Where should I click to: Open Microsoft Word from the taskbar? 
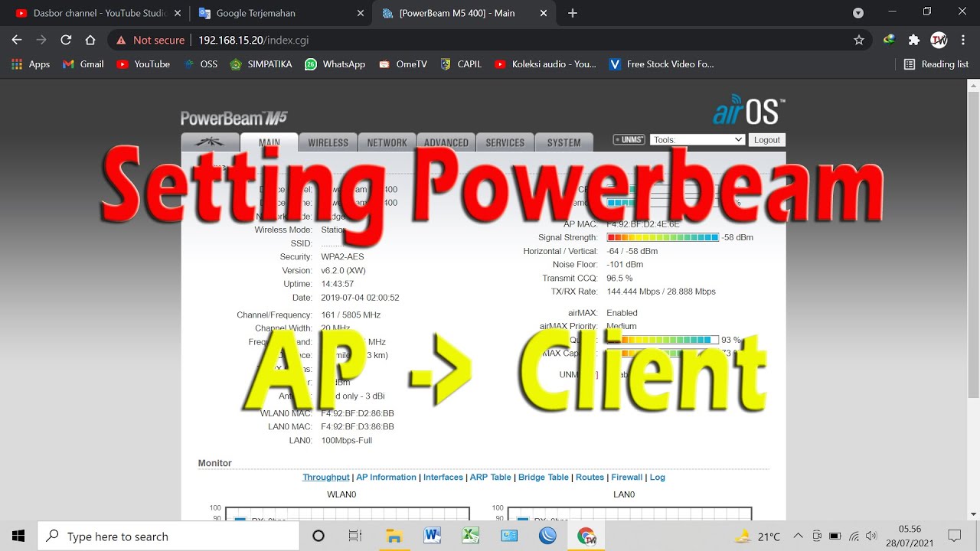click(432, 536)
